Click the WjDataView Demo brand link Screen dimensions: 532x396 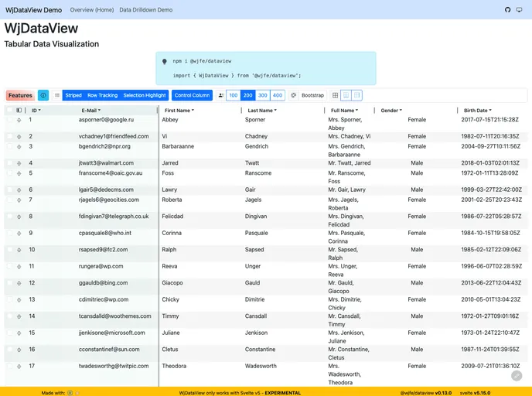click(x=33, y=10)
